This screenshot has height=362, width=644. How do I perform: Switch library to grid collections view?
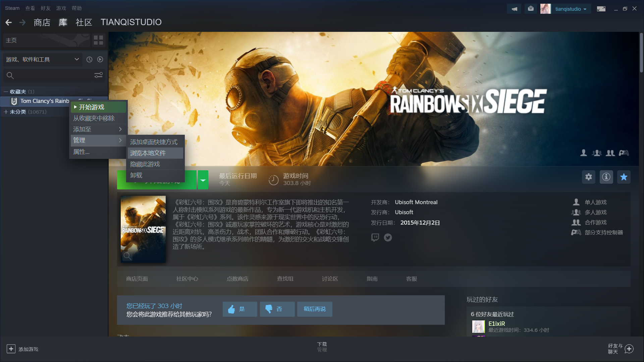tap(98, 40)
